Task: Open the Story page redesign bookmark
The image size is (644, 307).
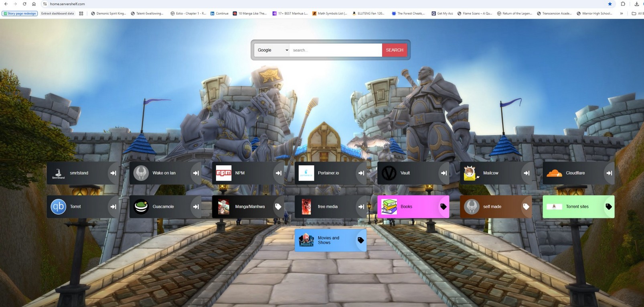Action: point(20,13)
